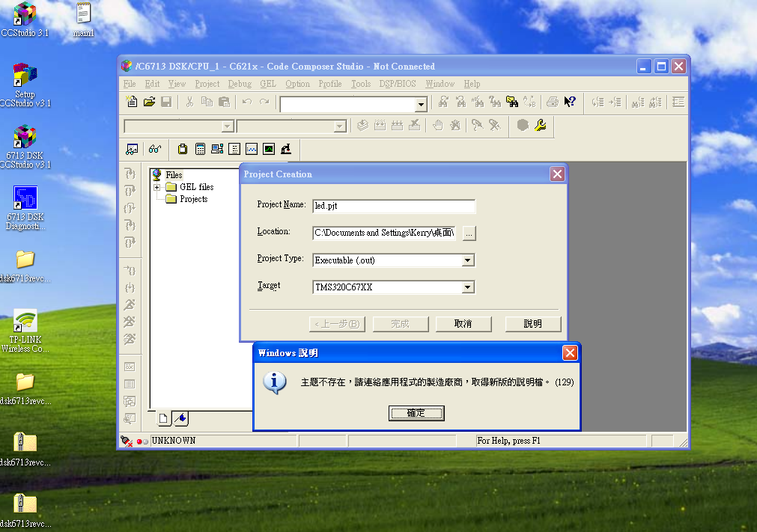The image size is (757, 532).
Task: Click the microscope icon in debug toolbar
Action: pos(286,149)
